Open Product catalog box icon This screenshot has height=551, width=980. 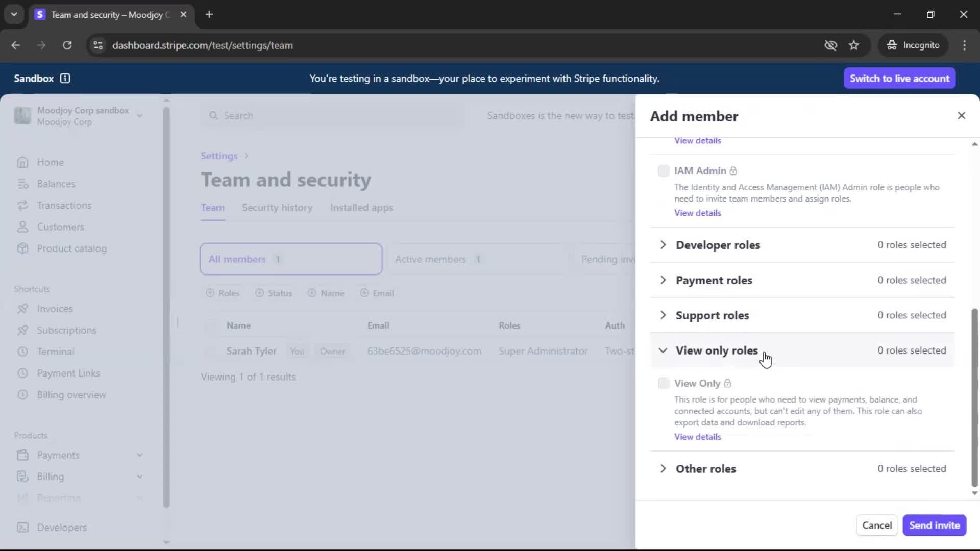(x=22, y=248)
